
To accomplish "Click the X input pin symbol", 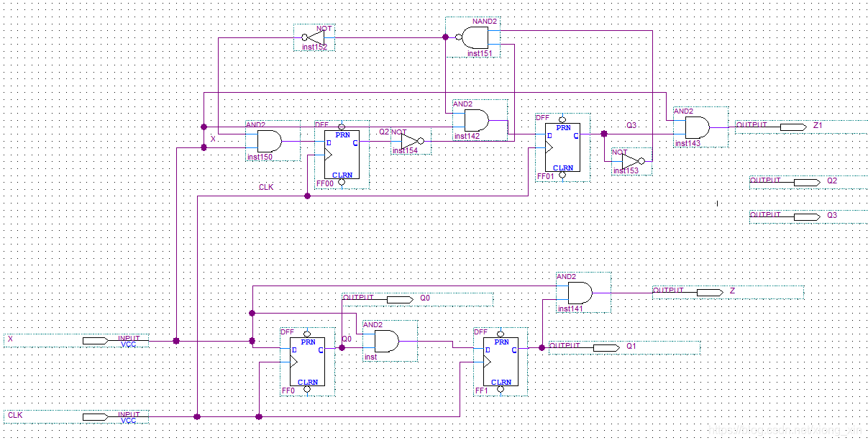I will [x=96, y=340].
